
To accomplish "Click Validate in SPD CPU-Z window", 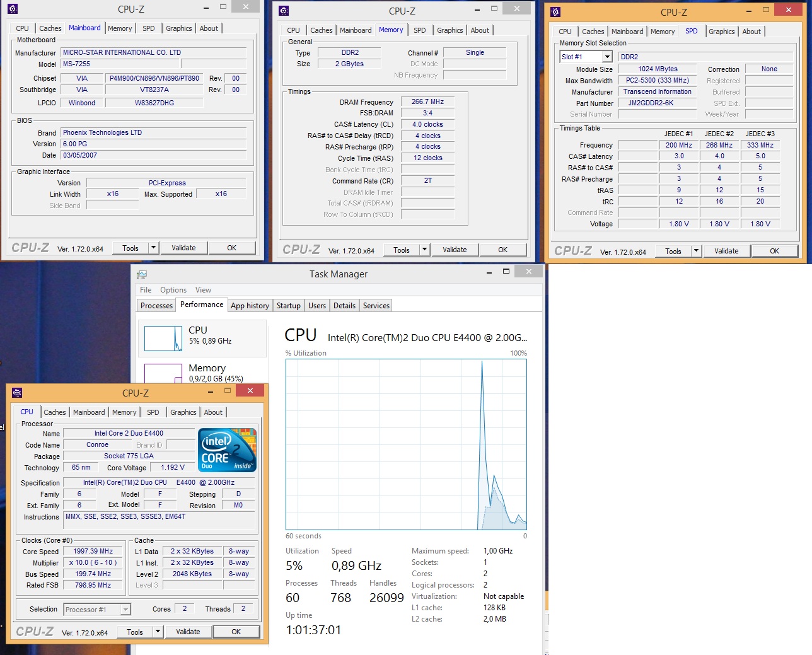I will (x=726, y=251).
